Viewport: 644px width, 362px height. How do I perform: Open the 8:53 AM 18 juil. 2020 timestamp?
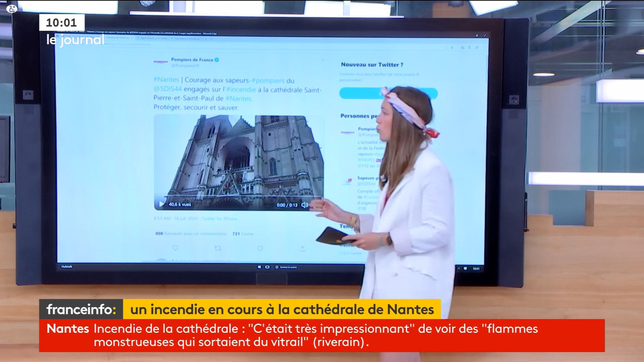coord(176,219)
